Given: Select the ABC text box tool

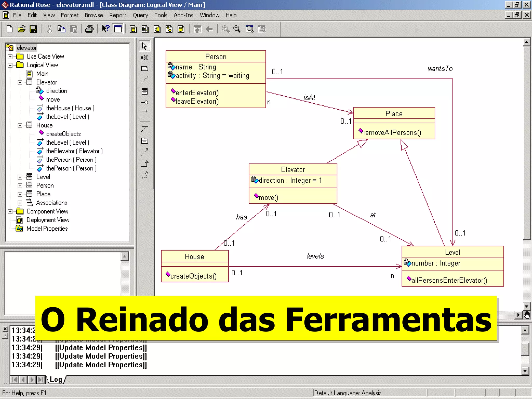Looking at the screenshot, I should (x=145, y=58).
